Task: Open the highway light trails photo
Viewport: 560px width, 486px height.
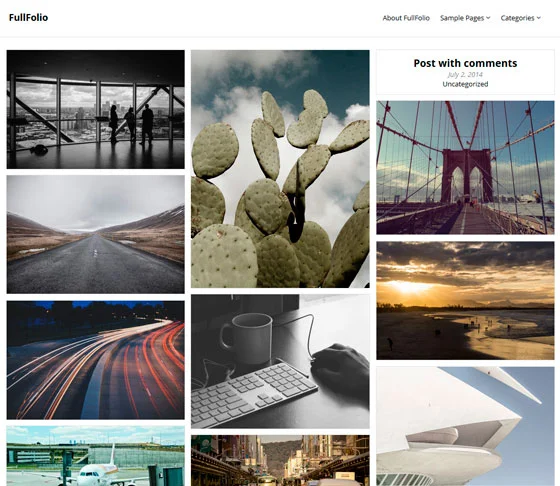Action: point(96,360)
